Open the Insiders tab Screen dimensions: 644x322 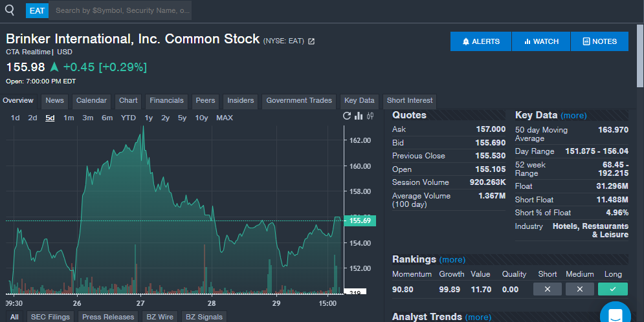point(240,101)
